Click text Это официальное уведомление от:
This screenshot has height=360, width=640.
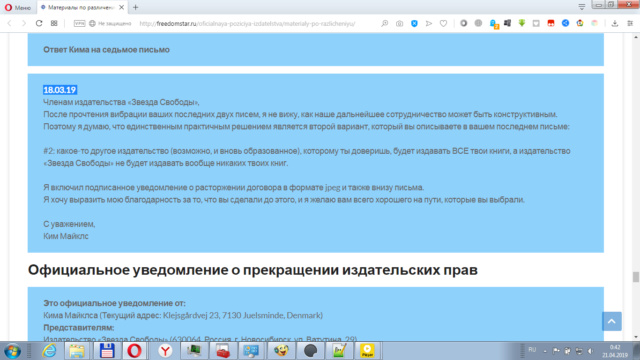click(114, 303)
